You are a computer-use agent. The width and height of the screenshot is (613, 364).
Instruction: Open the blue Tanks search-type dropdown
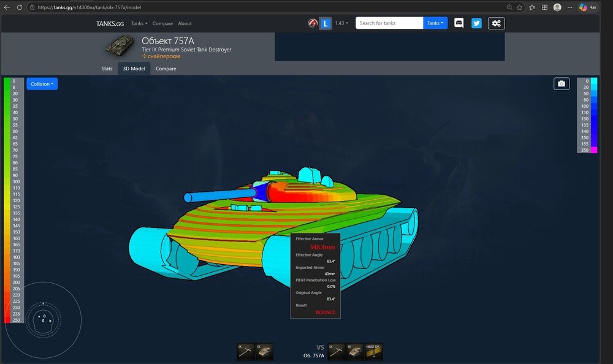435,23
